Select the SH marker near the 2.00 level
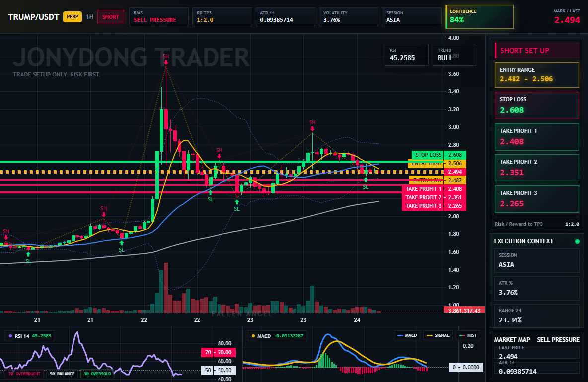 click(x=103, y=211)
